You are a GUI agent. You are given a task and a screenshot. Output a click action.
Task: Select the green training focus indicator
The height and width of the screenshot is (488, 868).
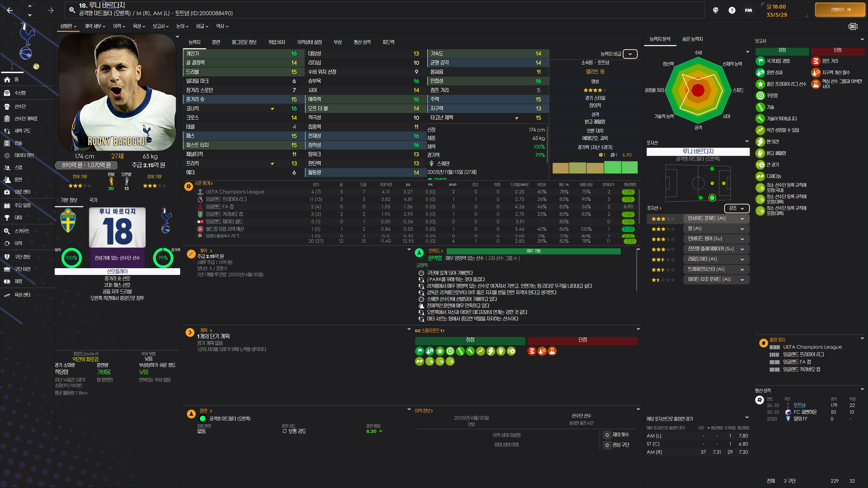(x=203, y=419)
